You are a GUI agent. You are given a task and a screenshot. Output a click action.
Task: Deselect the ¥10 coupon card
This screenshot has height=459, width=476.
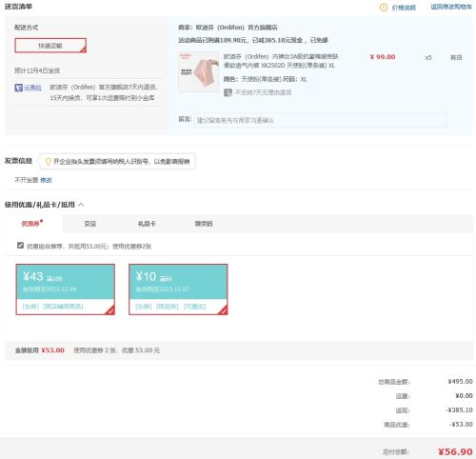pos(178,289)
